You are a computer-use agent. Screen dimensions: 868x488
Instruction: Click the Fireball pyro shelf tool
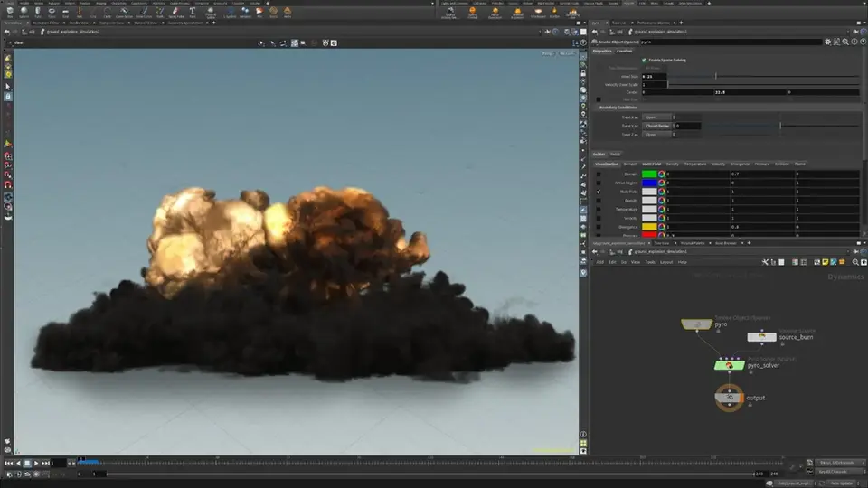[472, 12]
